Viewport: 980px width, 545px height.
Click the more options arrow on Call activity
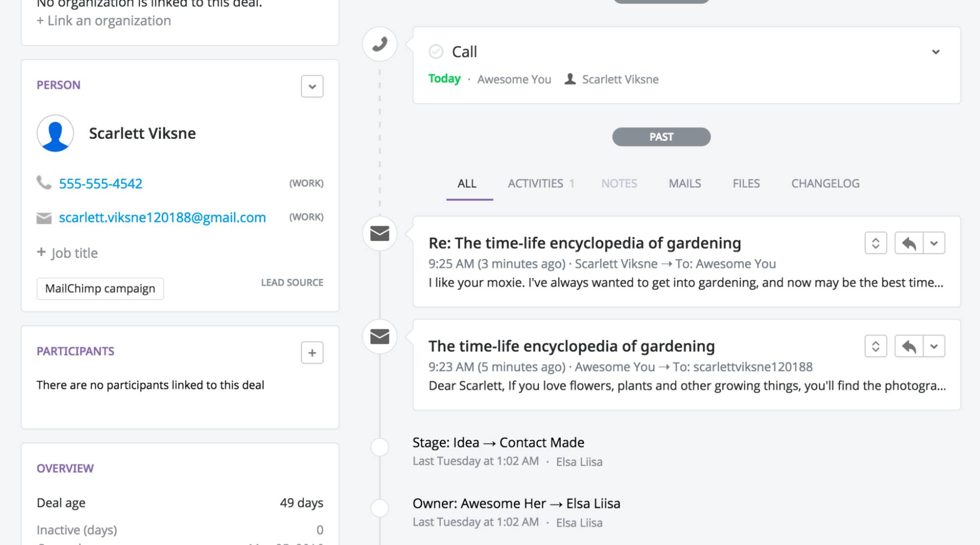click(x=936, y=51)
